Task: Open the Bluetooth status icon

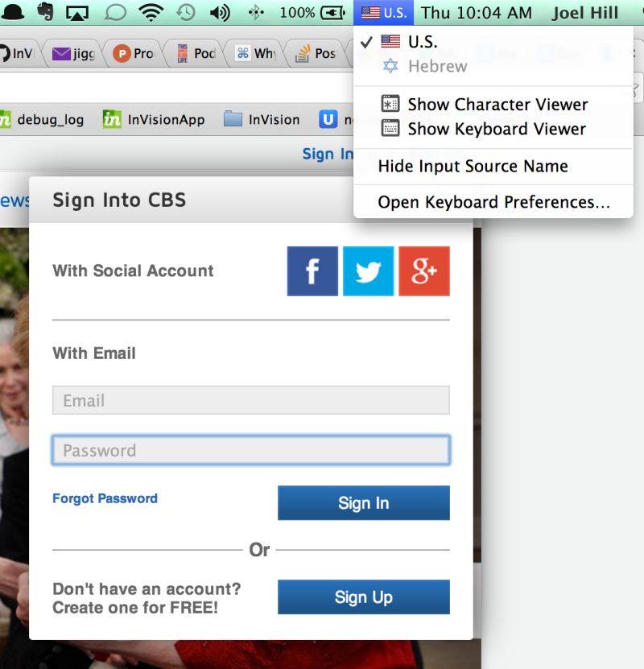Action: coord(256,13)
